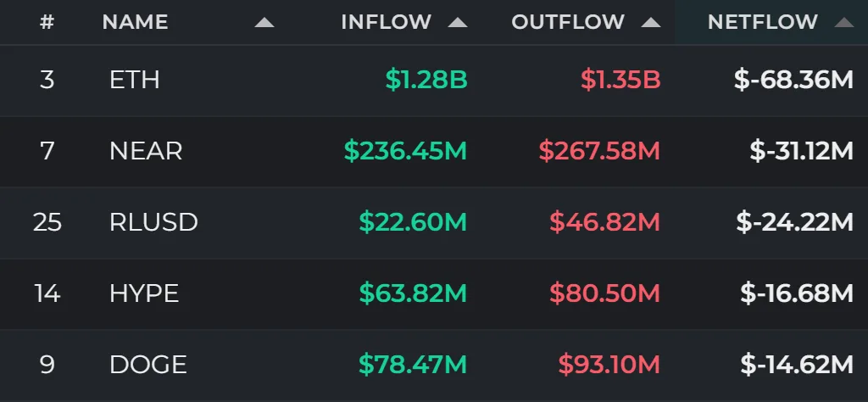The image size is (868, 402).
Task: Click HYPE outflow value $80.50M
Action: (x=605, y=293)
